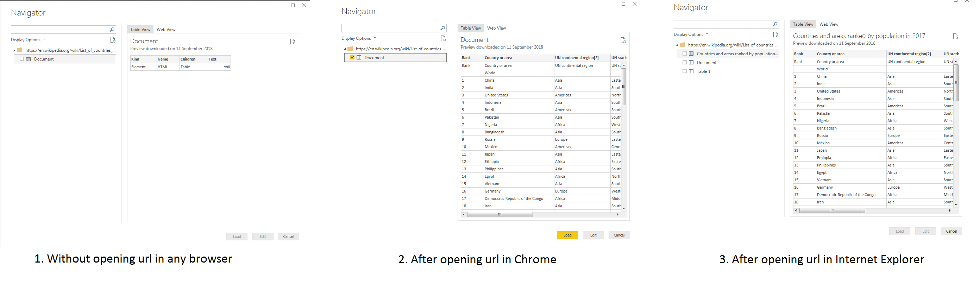Click Kind column header in first Navigator
The image size is (980, 290).
tap(143, 59)
